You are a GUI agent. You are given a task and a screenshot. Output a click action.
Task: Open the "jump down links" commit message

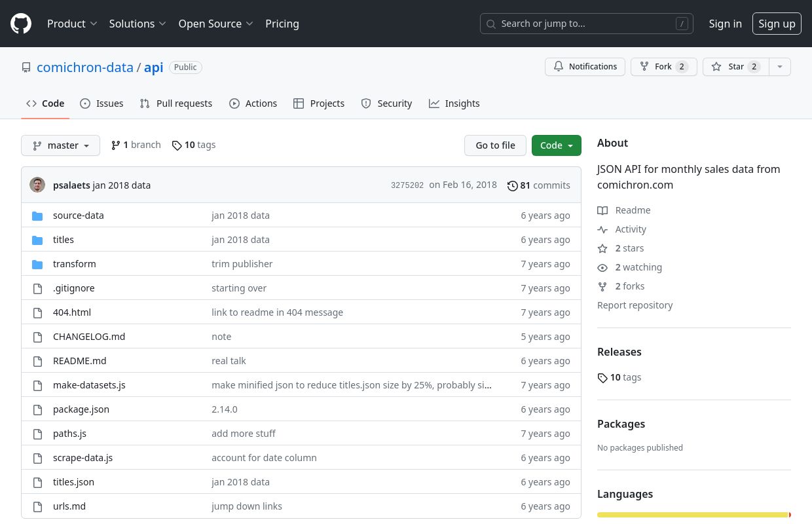tap(247, 506)
